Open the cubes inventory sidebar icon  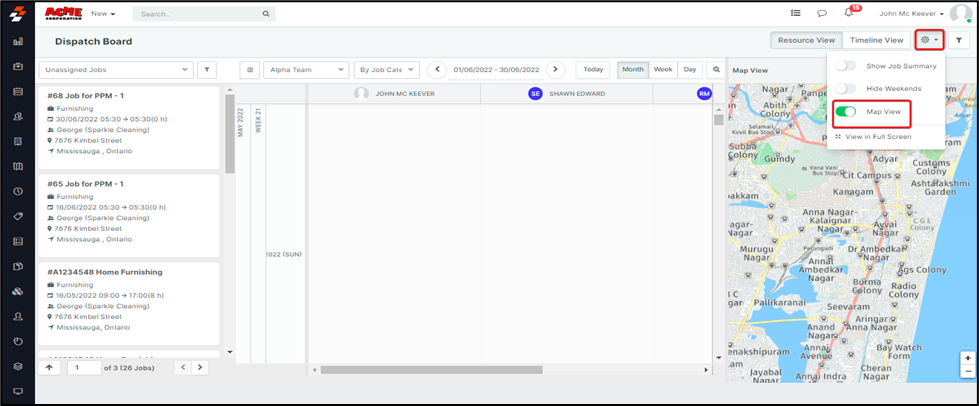coord(18,291)
